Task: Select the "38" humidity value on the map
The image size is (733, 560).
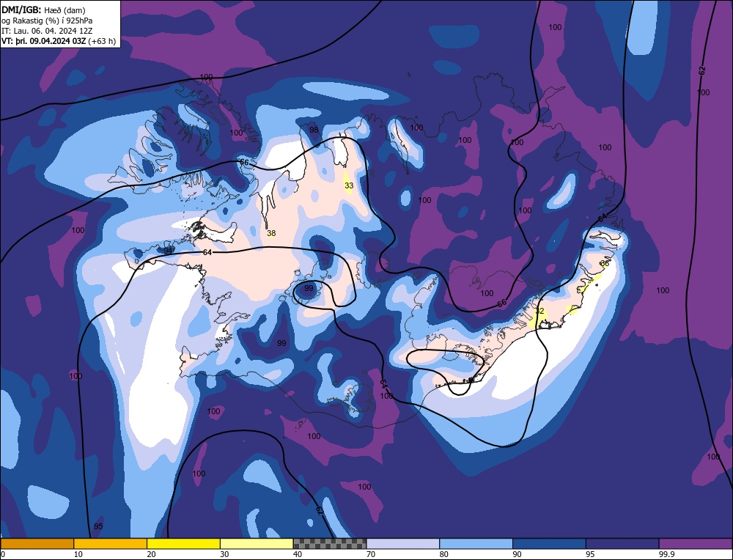Action: pyautogui.click(x=271, y=233)
